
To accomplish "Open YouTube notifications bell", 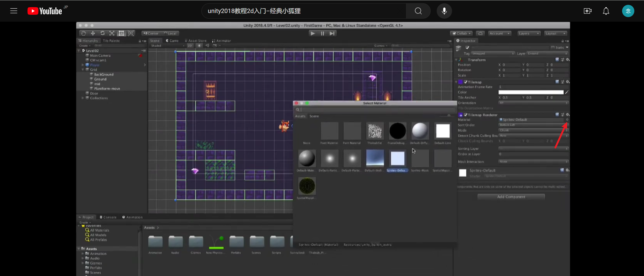I will click(x=606, y=11).
